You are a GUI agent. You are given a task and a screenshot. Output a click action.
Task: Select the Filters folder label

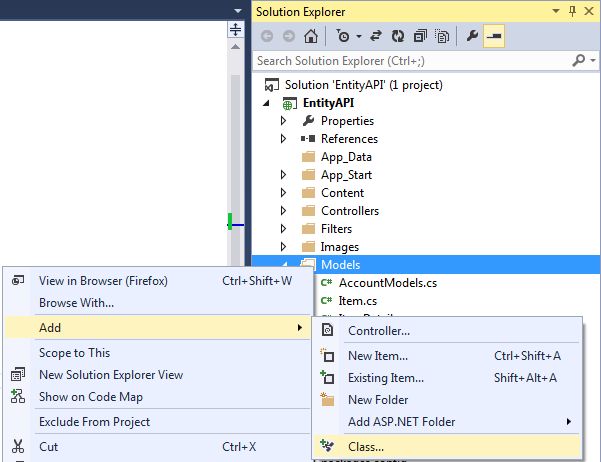pos(336,229)
